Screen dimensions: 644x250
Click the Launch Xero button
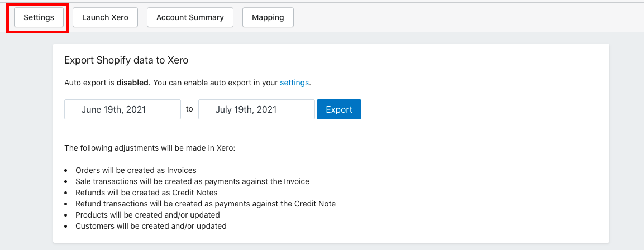coord(105,18)
